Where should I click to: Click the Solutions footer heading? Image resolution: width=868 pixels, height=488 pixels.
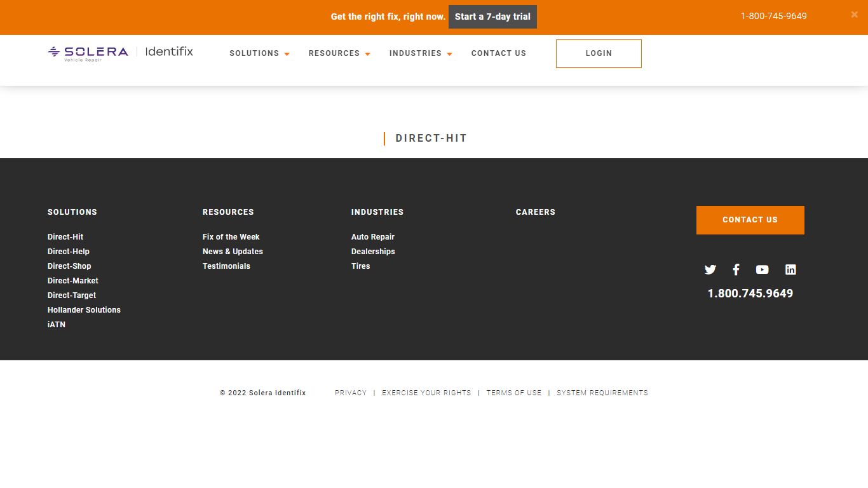[72, 212]
